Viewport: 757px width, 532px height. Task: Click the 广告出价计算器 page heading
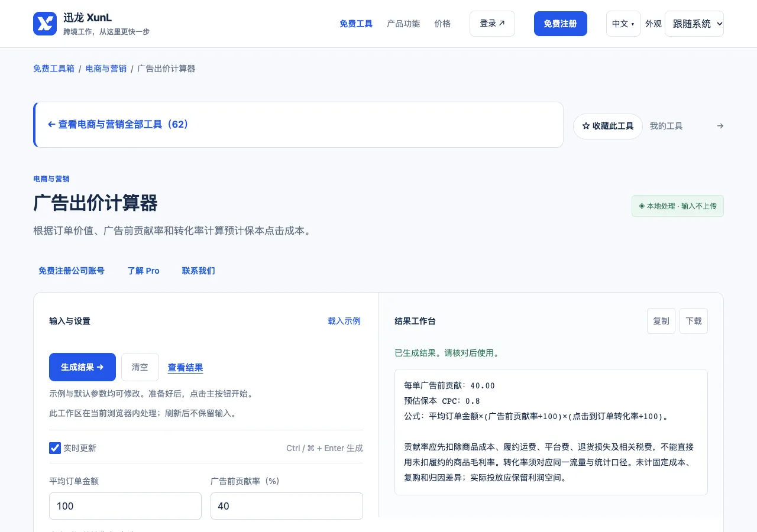point(95,203)
